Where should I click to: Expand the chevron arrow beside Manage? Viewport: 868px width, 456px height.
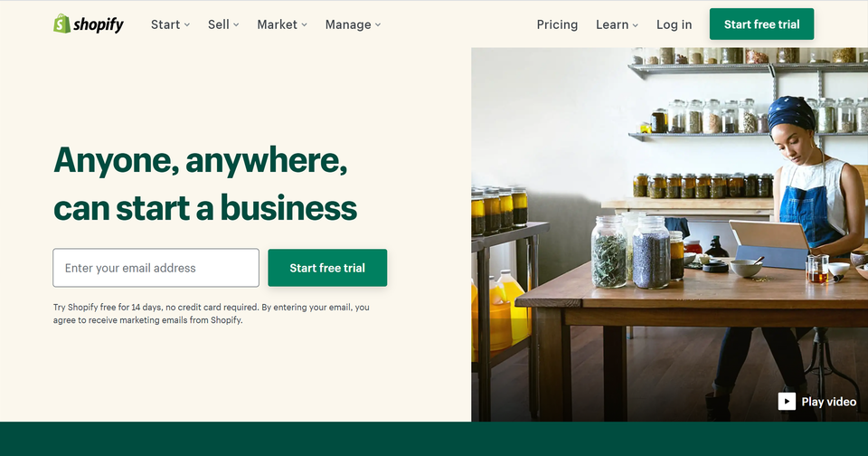pyautogui.click(x=378, y=25)
